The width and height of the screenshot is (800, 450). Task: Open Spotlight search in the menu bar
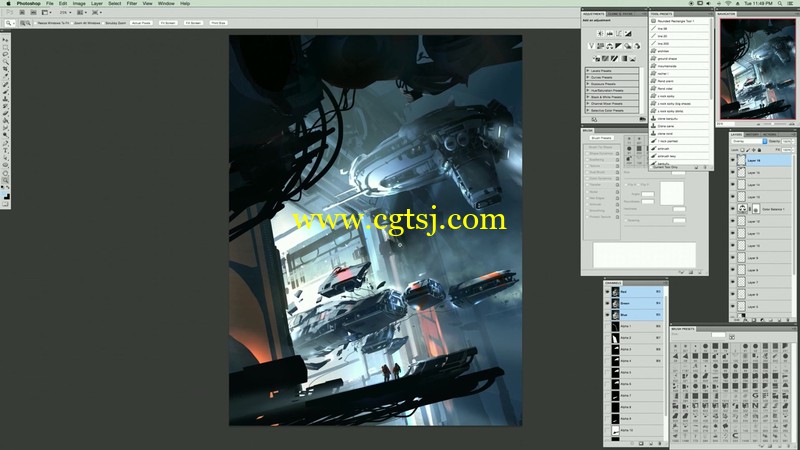(780, 4)
